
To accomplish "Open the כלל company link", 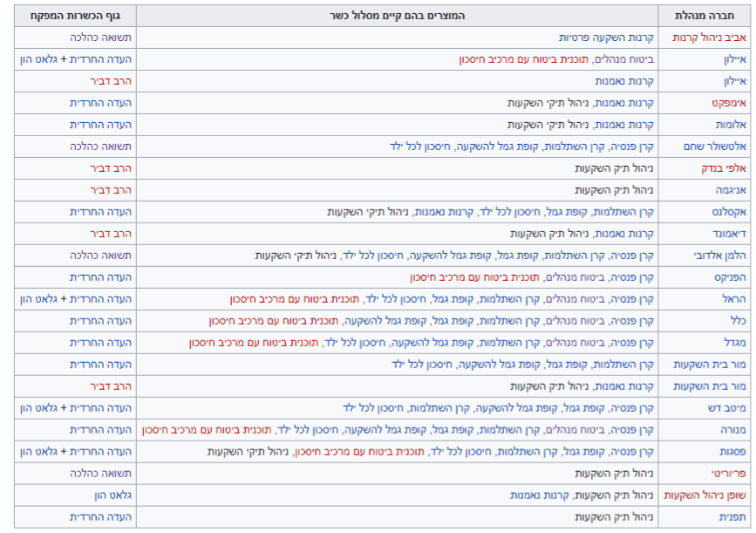I will pos(739,321).
